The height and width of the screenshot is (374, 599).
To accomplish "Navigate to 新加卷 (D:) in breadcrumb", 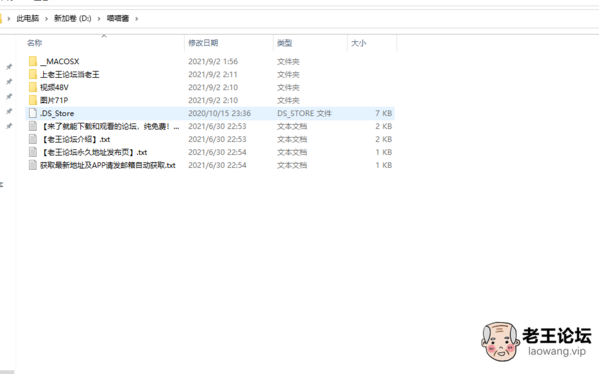I will pyautogui.click(x=73, y=18).
